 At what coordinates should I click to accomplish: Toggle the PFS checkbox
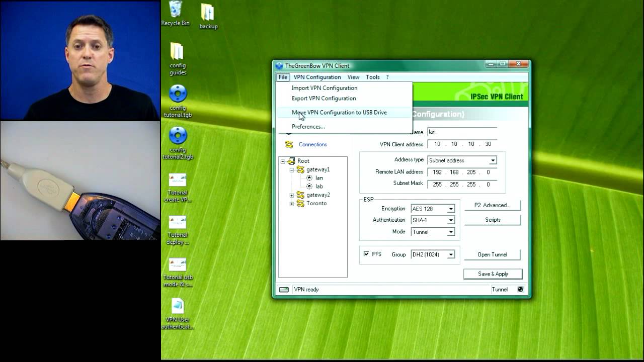click(x=366, y=254)
